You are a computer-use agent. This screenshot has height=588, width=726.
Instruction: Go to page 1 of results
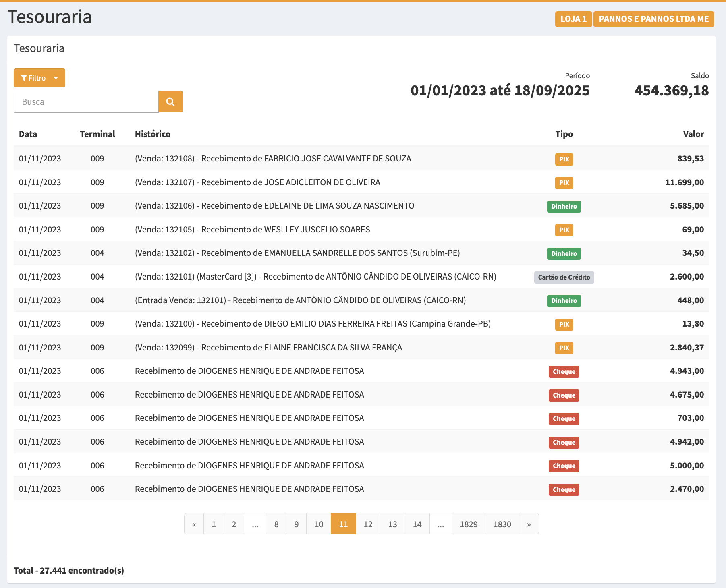(x=214, y=524)
